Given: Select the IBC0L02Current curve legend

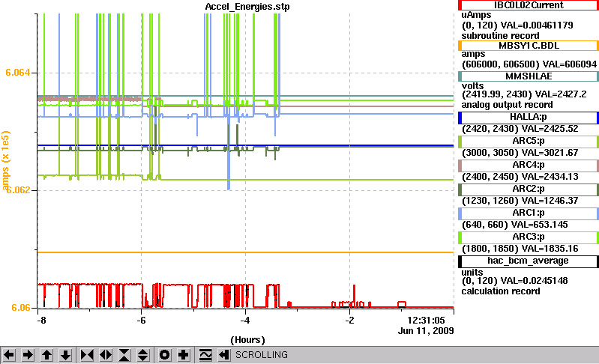Looking at the screenshot, I should (529, 5).
